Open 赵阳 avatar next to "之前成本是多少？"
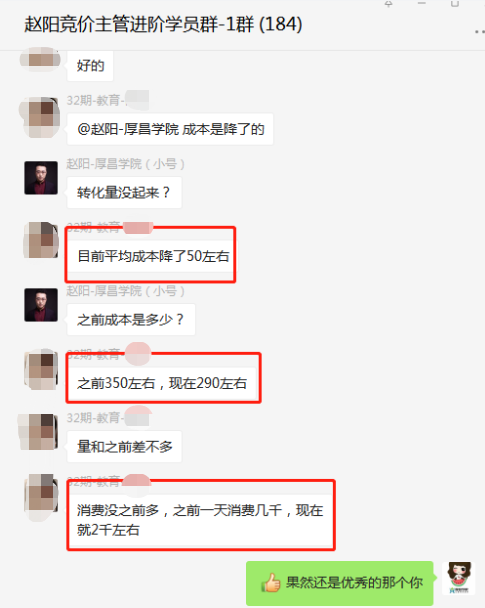 tap(41, 305)
